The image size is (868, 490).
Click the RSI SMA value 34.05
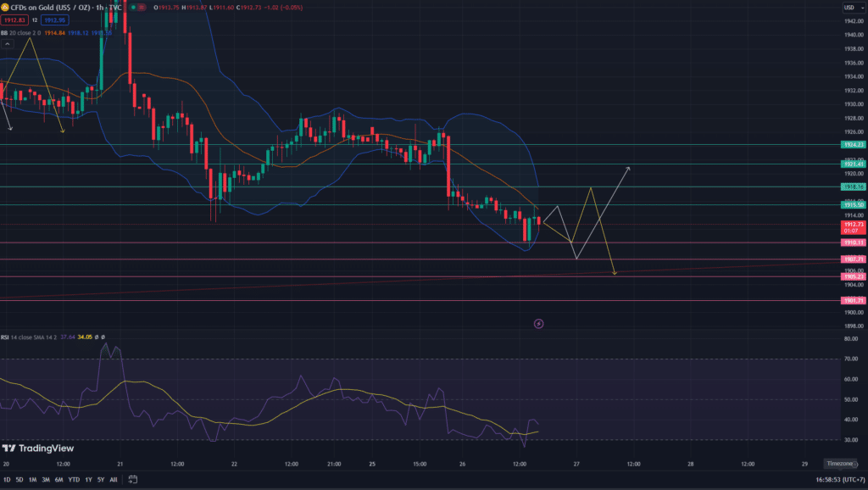pyautogui.click(x=85, y=337)
